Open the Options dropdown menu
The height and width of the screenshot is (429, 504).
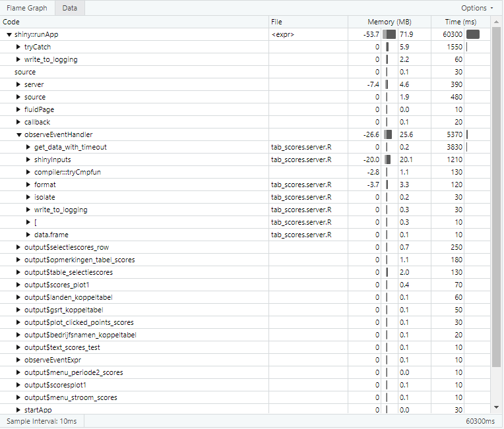click(x=477, y=8)
